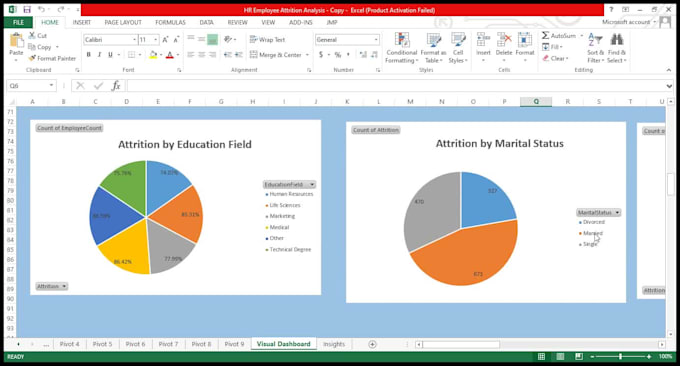The height and width of the screenshot is (366, 680).
Task: Expand the font name Calibri dropdown
Action: click(x=134, y=40)
